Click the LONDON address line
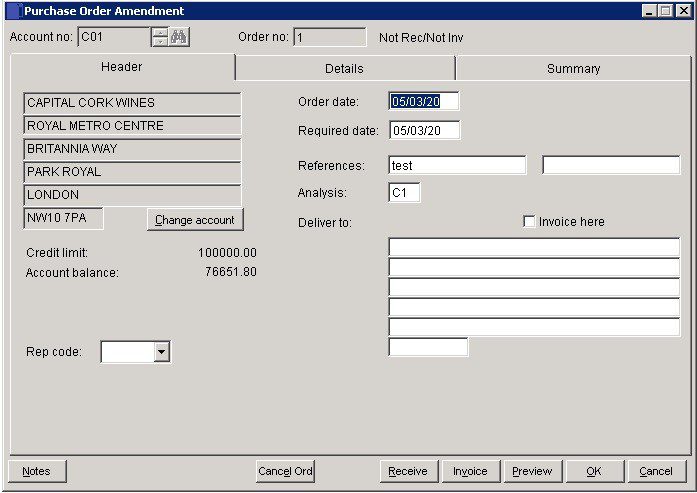697x493 pixels. (x=132, y=195)
